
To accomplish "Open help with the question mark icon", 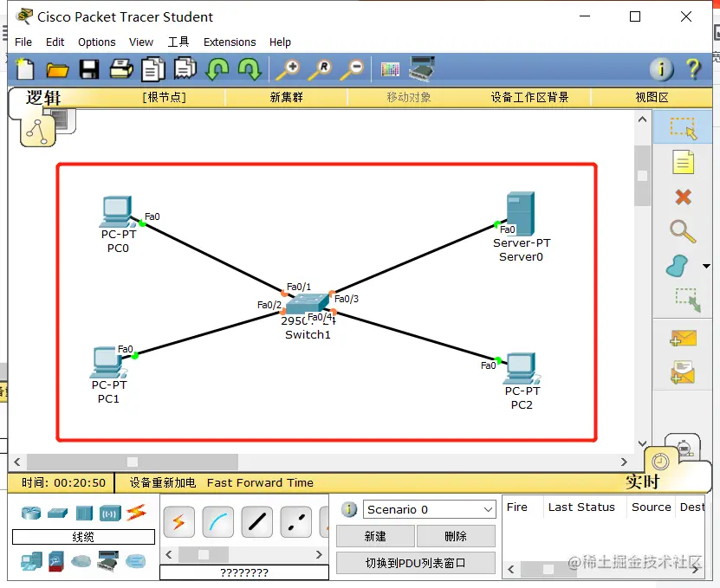I will pyautogui.click(x=693, y=69).
